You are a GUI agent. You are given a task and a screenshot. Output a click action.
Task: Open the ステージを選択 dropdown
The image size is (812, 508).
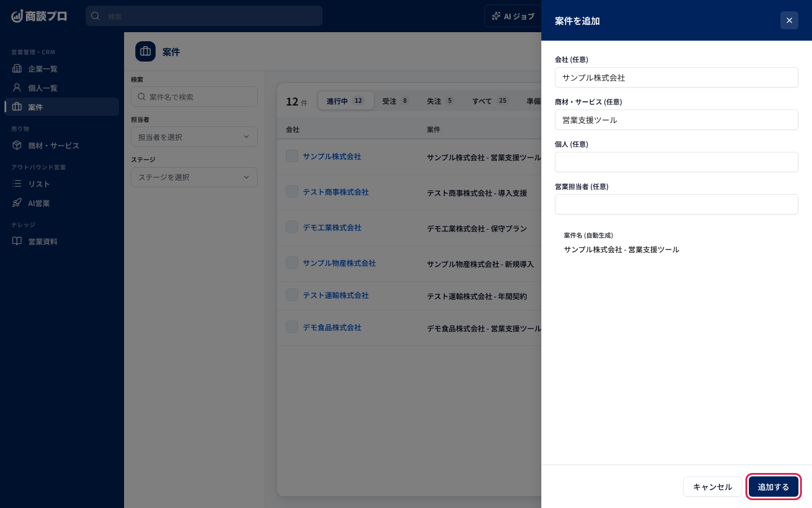[194, 177]
